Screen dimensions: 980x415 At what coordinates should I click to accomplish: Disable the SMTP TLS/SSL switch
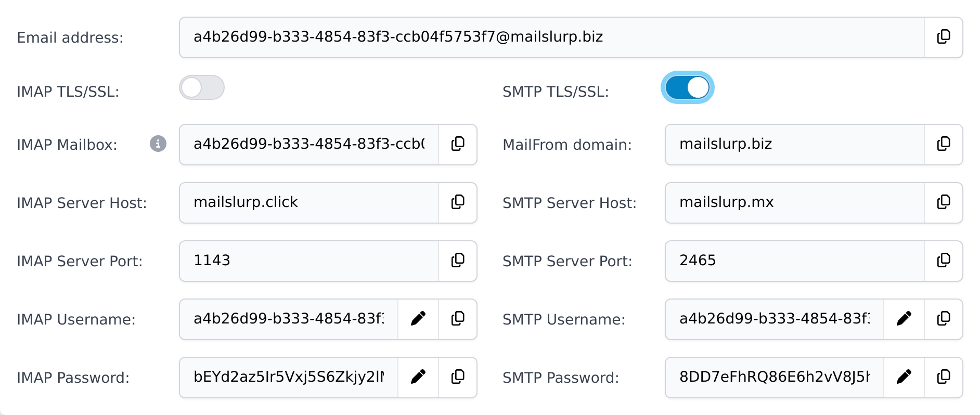click(x=688, y=87)
